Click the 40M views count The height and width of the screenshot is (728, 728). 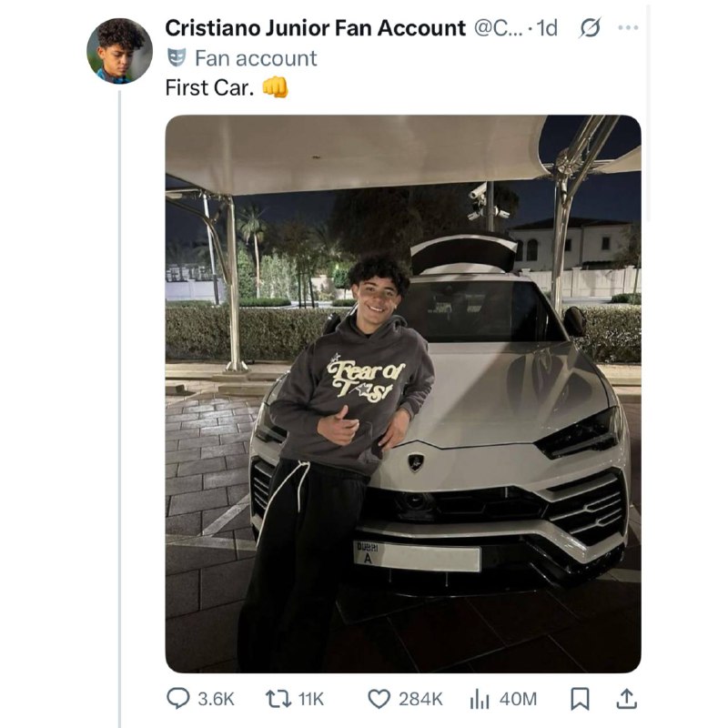(x=518, y=699)
